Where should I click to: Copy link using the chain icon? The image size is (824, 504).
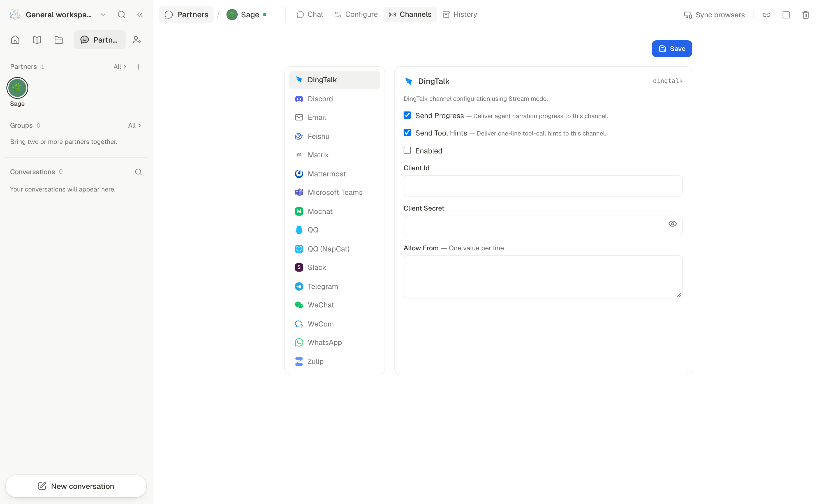tap(766, 15)
